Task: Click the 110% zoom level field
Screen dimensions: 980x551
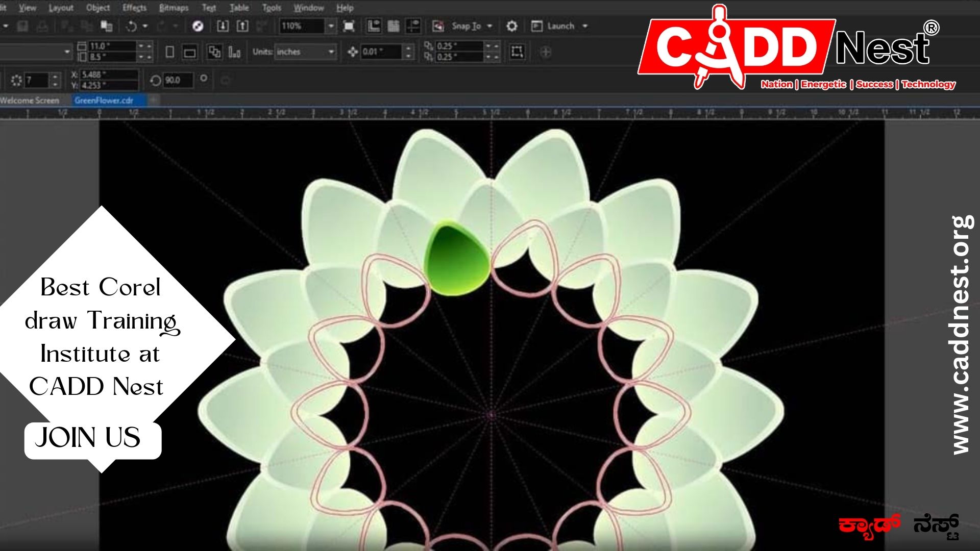Action: pyautogui.click(x=302, y=26)
